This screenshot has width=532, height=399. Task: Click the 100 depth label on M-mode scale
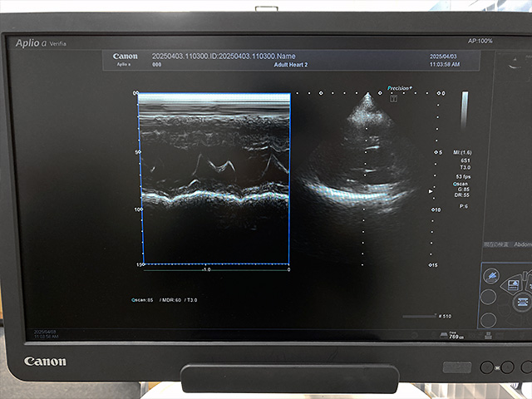(138, 209)
